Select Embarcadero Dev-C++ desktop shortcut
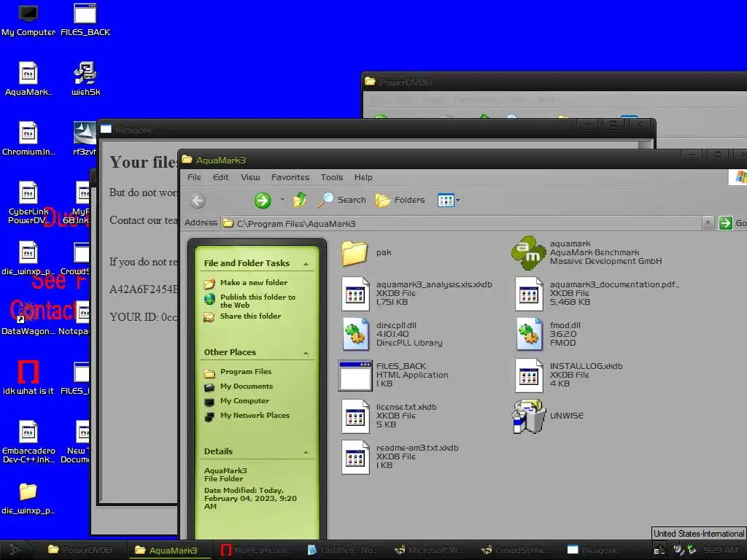The image size is (747, 560). (x=28, y=442)
